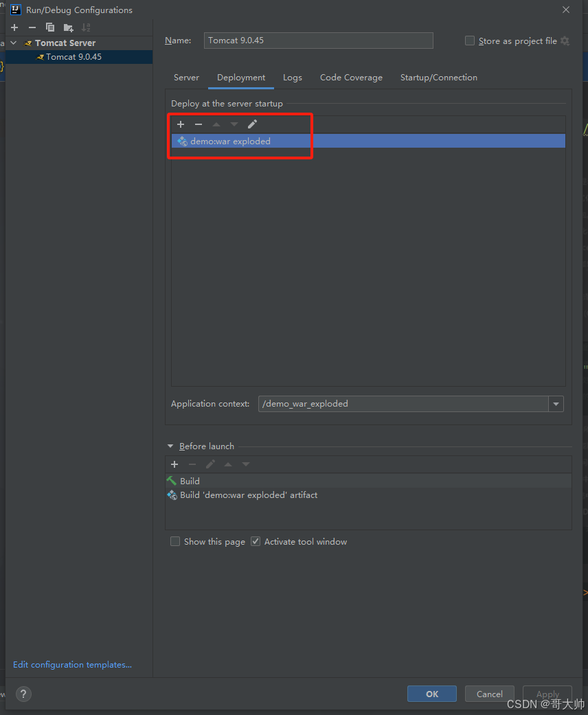588x715 pixels.
Task: Close the Run/Debug Configurations dialog
Action: point(566,10)
